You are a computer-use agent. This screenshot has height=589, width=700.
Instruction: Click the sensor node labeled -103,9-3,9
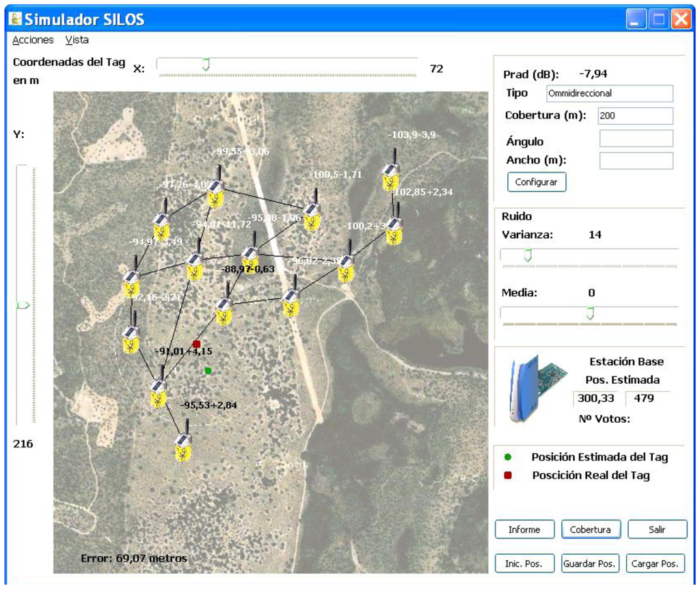pos(390,178)
